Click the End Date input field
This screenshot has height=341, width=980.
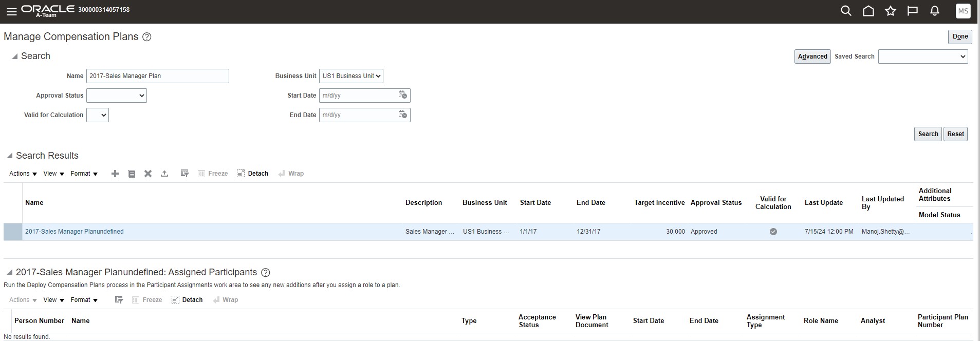pyautogui.click(x=357, y=115)
